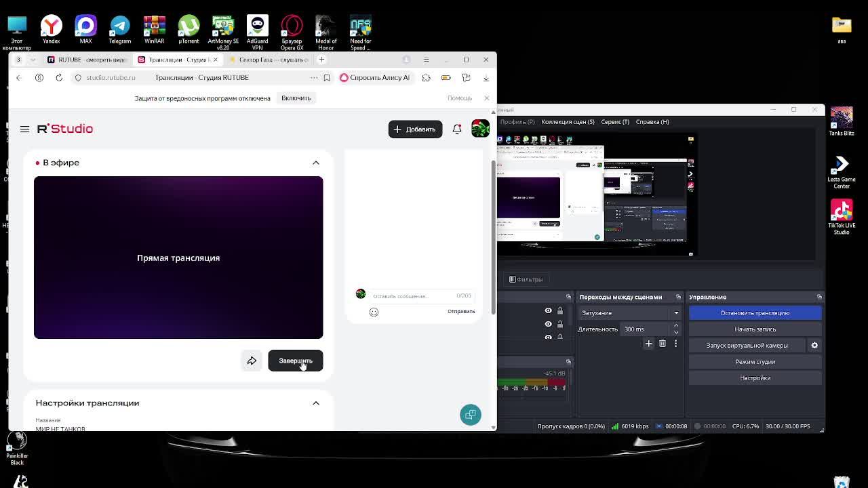Viewport: 868px width, 488px height.
Task: Click the share arrow icon below the stream preview
Action: 252,361
